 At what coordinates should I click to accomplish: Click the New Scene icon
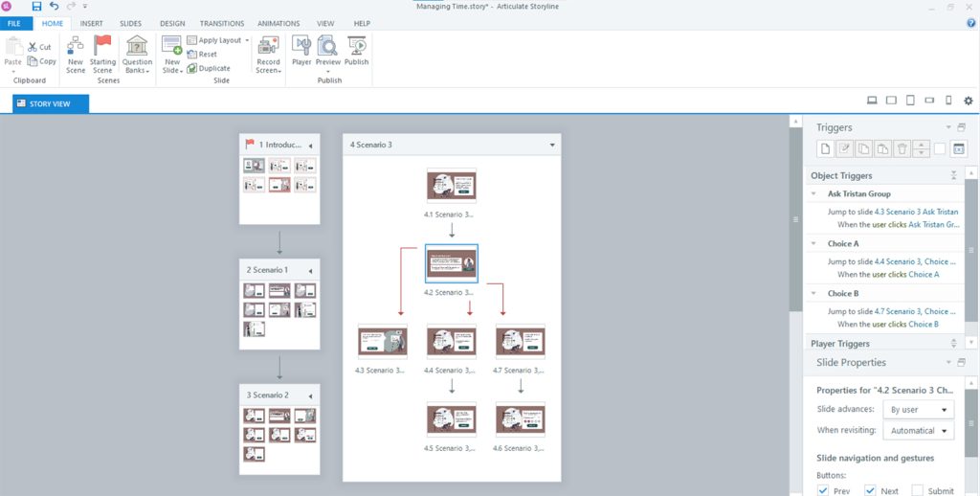76,47
